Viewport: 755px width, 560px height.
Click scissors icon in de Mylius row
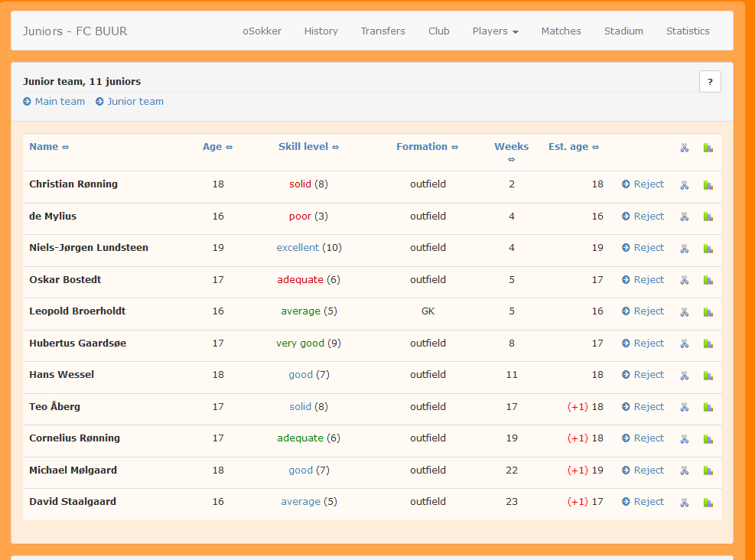[684, 217]
